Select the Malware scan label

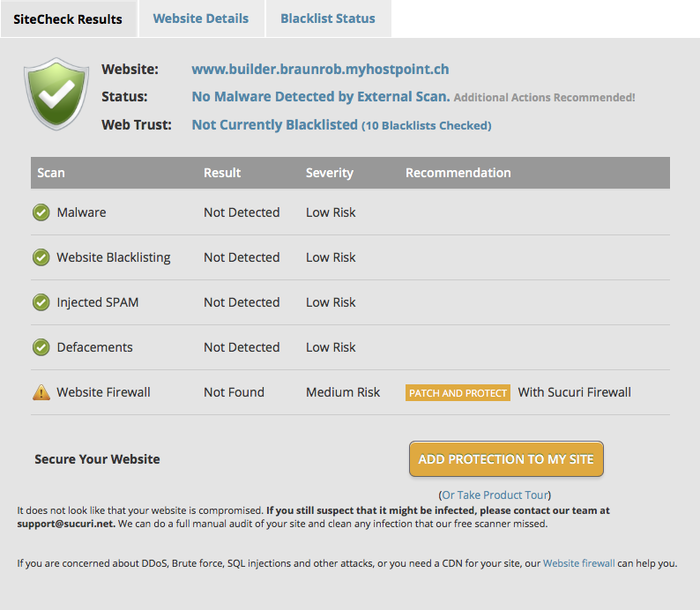click(x=81, y=212)
